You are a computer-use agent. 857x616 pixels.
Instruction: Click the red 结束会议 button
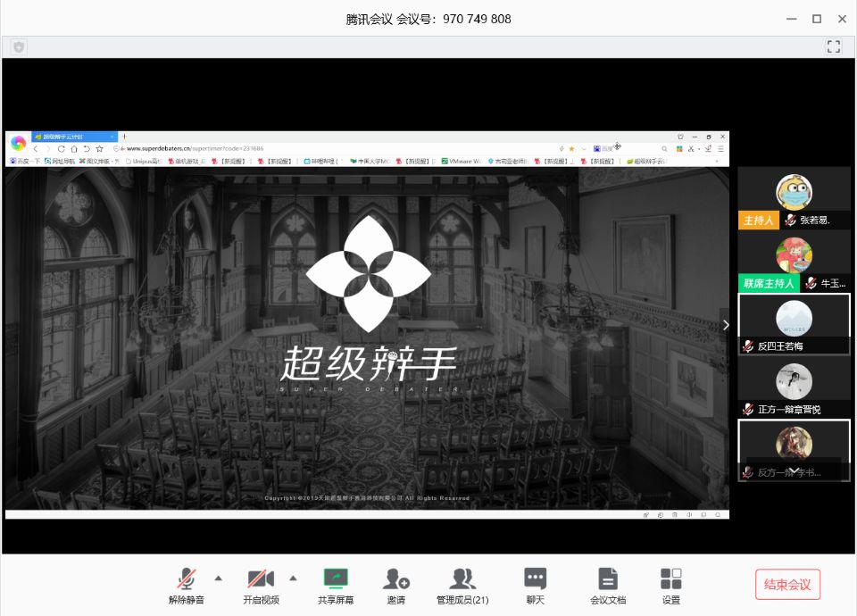(787, 584)
